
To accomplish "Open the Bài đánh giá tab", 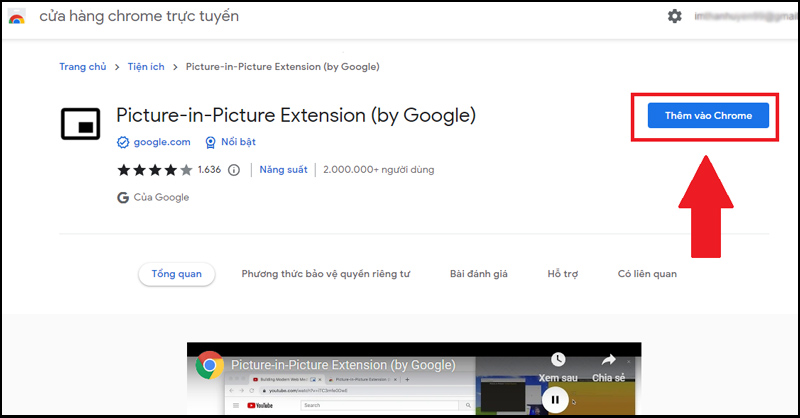I will (x=479, y=274).
